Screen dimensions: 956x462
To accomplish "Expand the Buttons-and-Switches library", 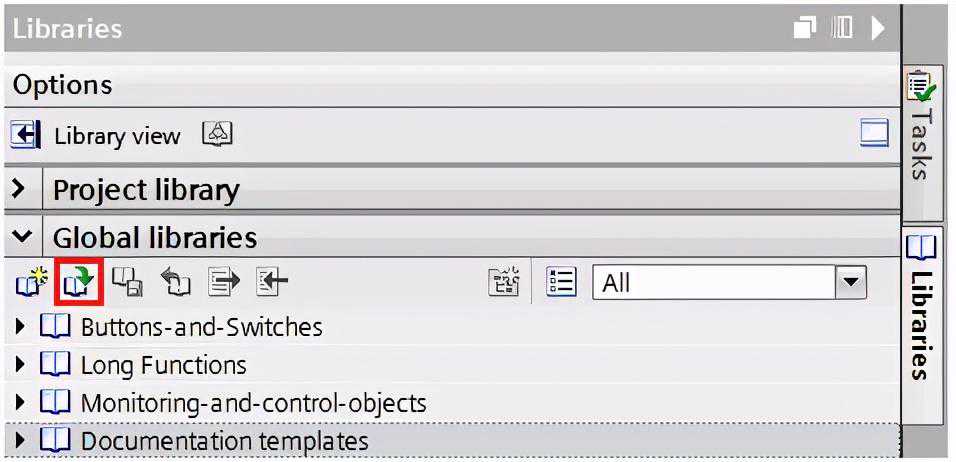I will [22, 327].
